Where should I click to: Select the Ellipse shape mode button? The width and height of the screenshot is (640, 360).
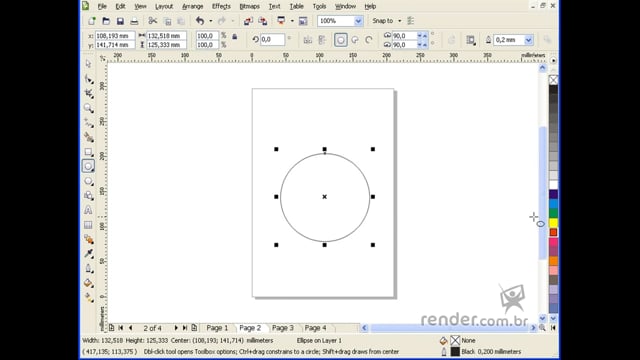coord(341,40)
